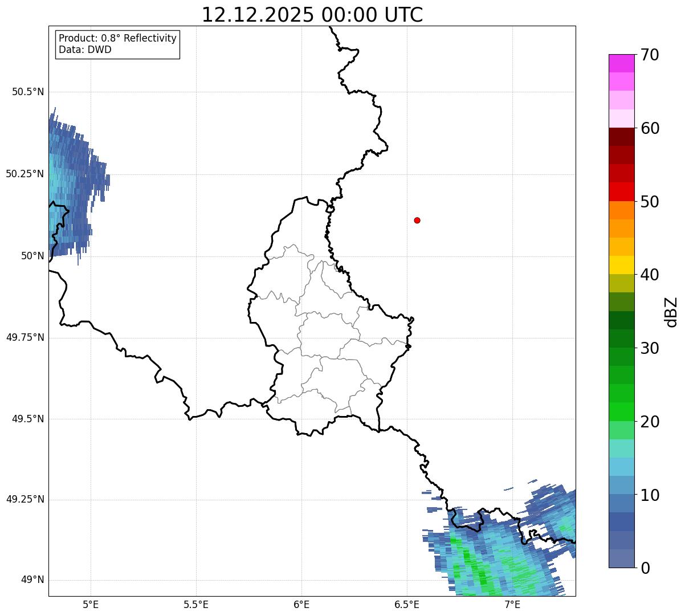The image size is (685, 616).
Task: Click the 50.25°N latitude label
Action: point(25,174)
